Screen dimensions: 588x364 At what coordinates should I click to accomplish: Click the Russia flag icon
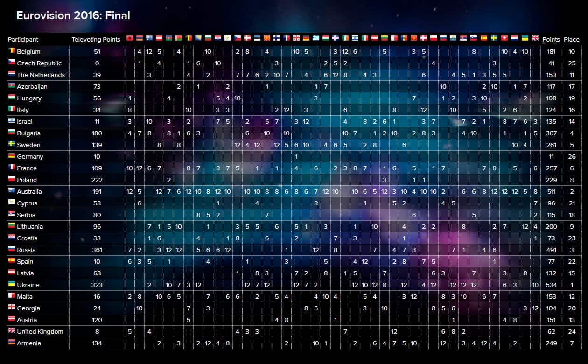(12, 250)
